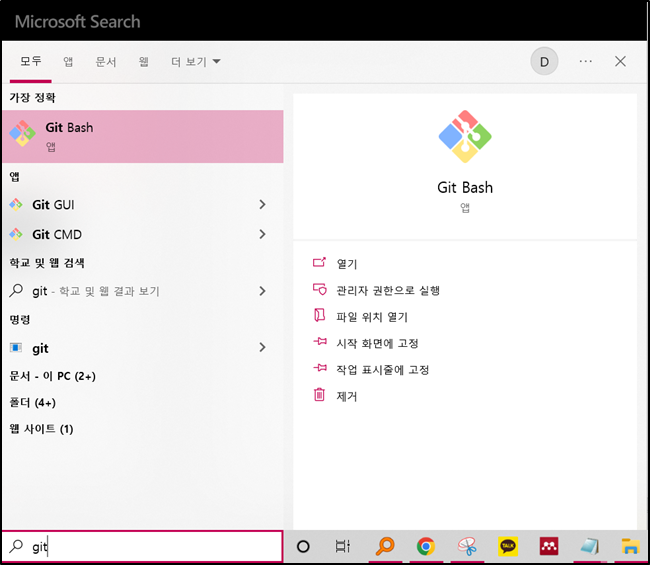This screenshot has height=565, width=650.
Task: Select 작업 표시줄에 고정
Action: [x=383, y=370]
